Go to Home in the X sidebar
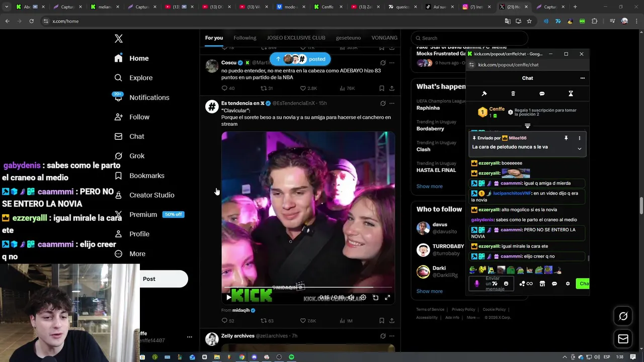Screen dimensions: 644x362 coord(132,58)
